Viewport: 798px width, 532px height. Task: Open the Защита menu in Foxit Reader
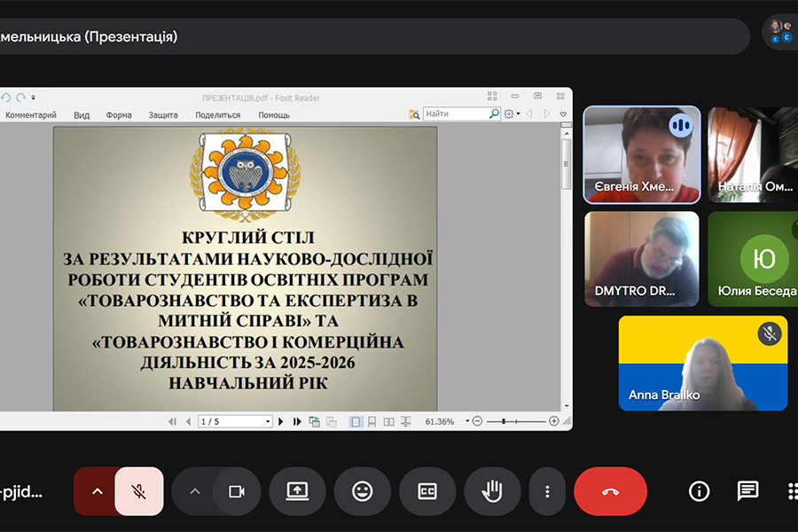163,115
